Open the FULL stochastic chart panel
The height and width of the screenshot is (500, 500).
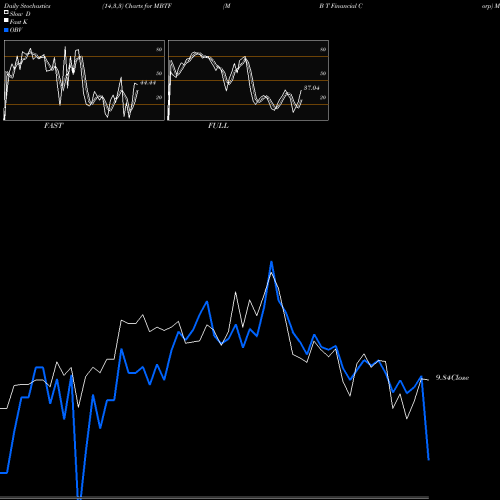[x=248, y=80]
